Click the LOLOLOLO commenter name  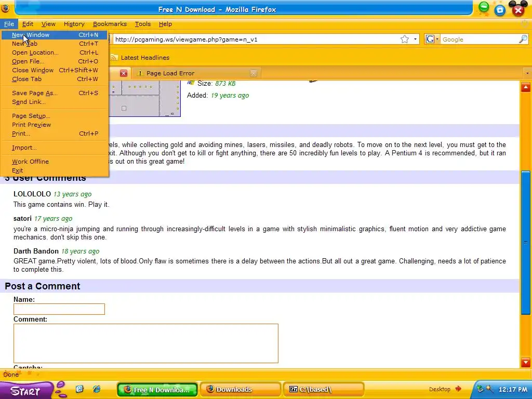[x=32, y=194]
